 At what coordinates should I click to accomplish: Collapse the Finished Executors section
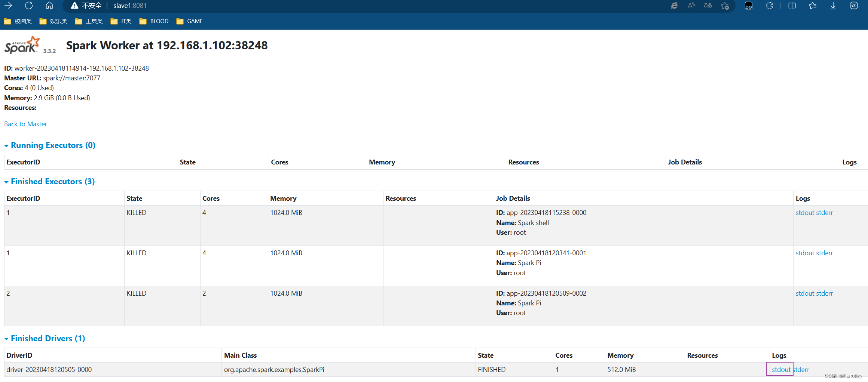click(49, 181)
